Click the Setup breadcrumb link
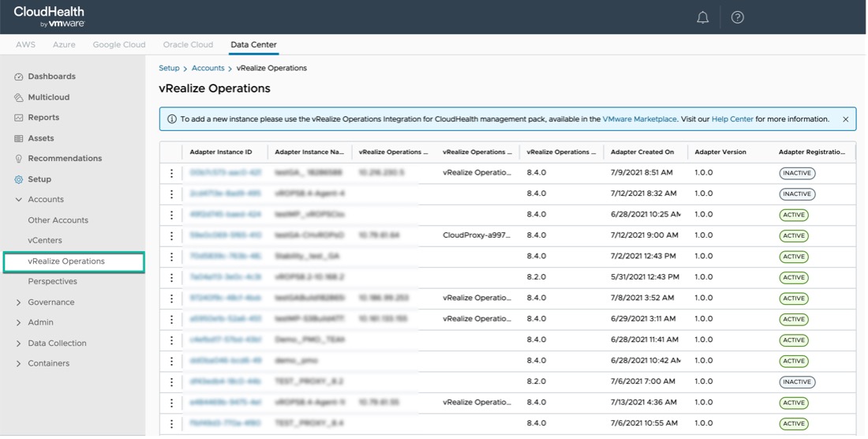This screenshot has width=868, height=439. pyautogui.click(x=169, y=68)
